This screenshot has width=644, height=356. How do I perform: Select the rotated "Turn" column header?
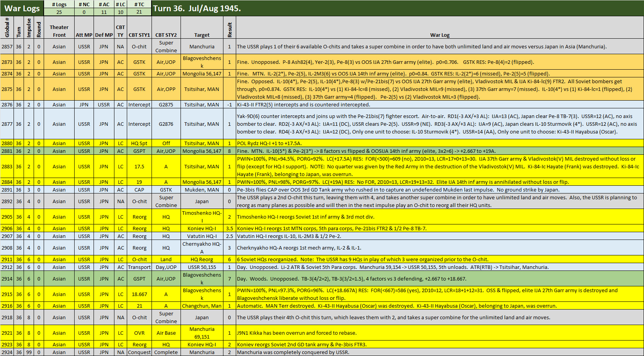[x=19, y=27]
